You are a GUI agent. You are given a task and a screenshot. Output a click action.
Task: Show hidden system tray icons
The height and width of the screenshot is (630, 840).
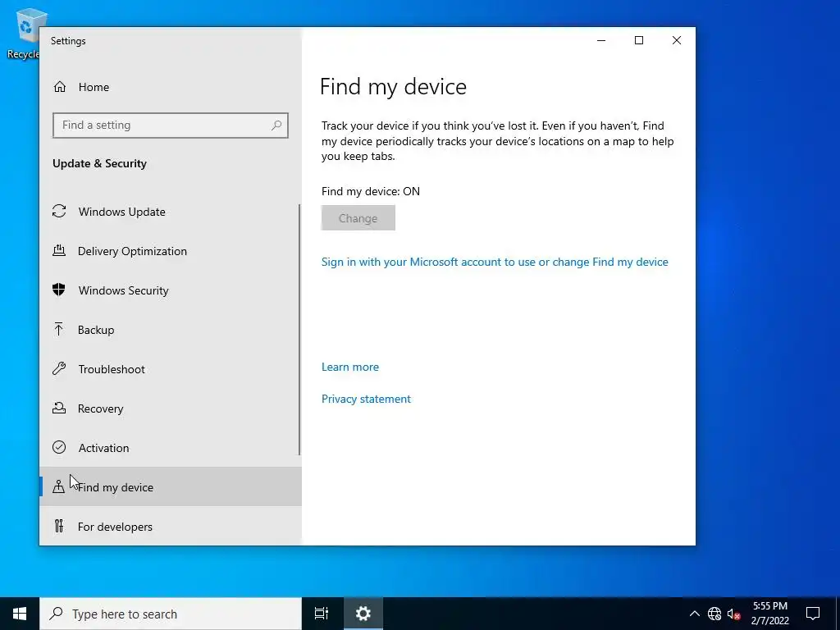click(694, 614)
